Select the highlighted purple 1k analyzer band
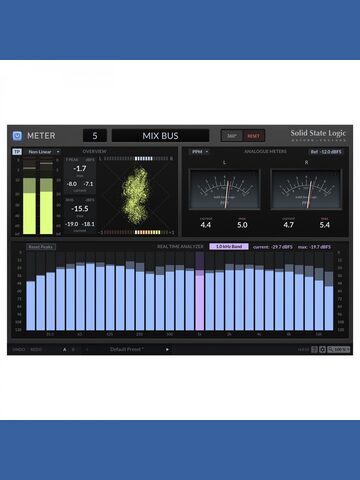This screenshot has width=360, height=480. pyautogui.click(x=200, y=291)
